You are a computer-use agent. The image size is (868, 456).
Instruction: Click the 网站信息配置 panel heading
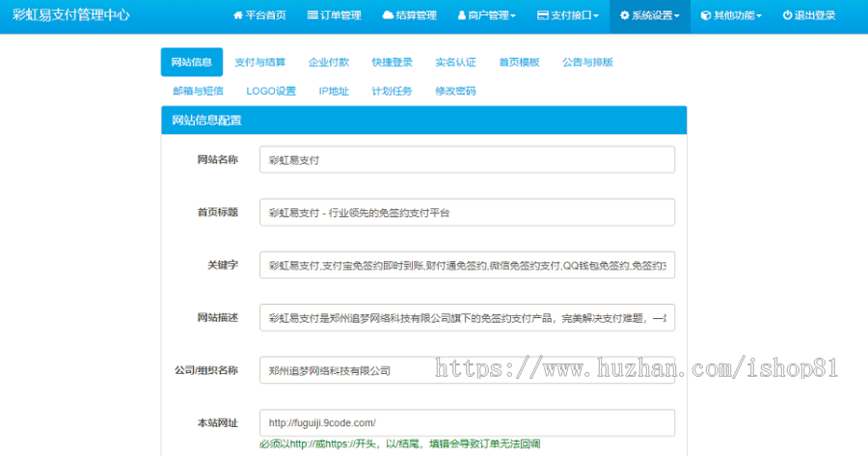tap(424, 121)
